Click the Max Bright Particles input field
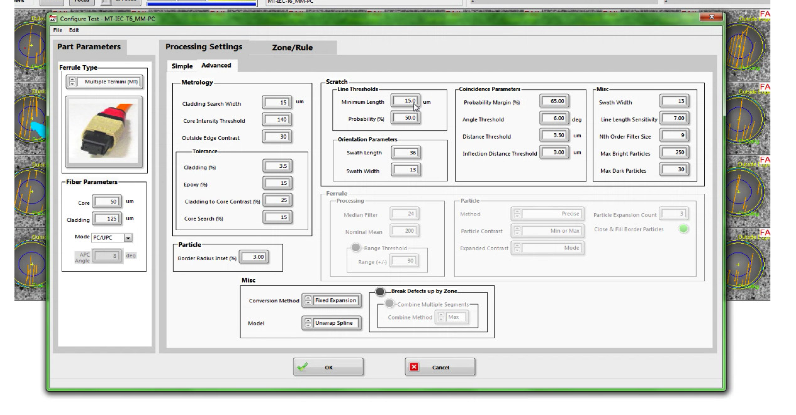Screen dimensions: 796x415 [674, 152]
